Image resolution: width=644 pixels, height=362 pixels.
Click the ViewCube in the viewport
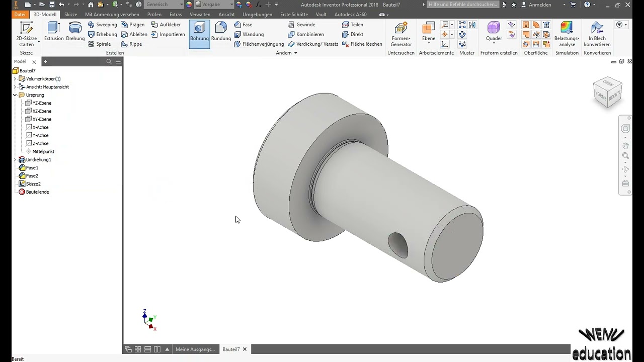click(x=607, y=92)
